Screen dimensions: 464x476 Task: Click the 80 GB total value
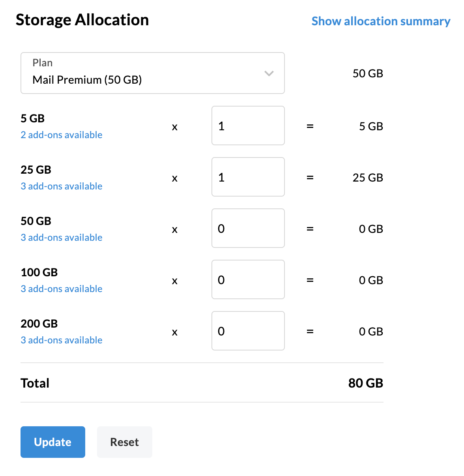click(366, 383)
